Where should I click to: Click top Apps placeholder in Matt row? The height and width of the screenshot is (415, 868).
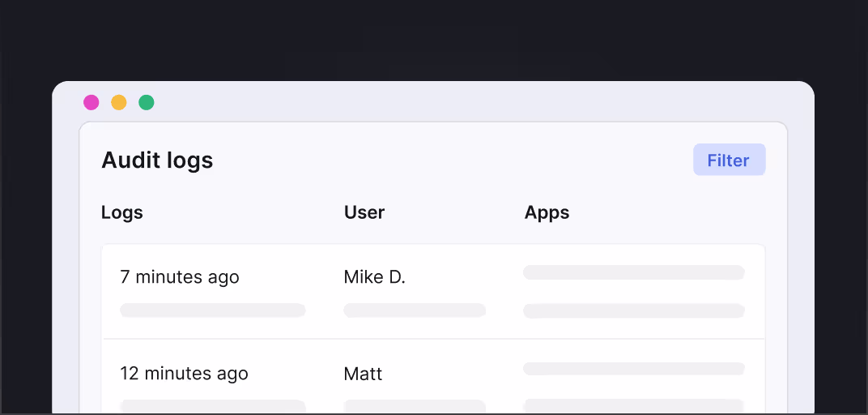click(x=634, y=369)
